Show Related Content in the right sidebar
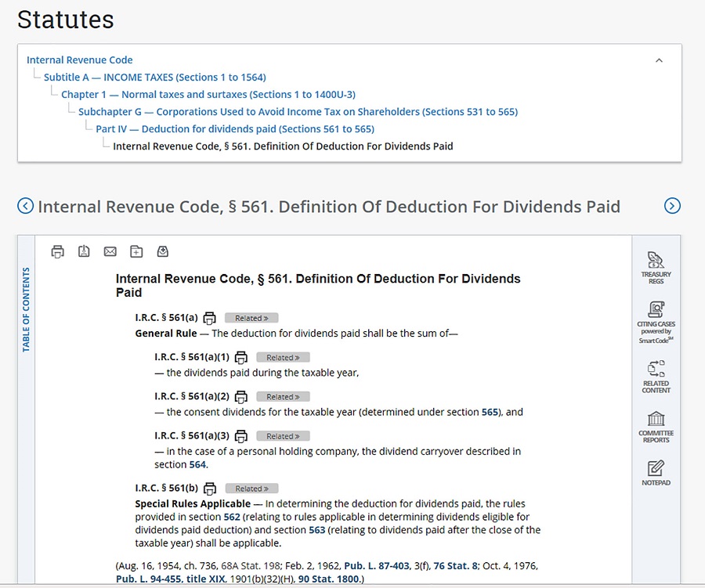Screen dimensions: 705x588 point(656,376)
